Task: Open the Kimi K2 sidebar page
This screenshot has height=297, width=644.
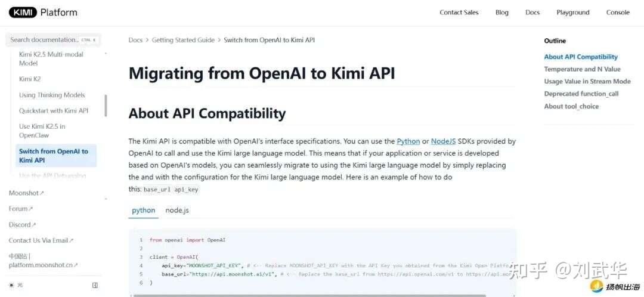Action: (30, 79)
